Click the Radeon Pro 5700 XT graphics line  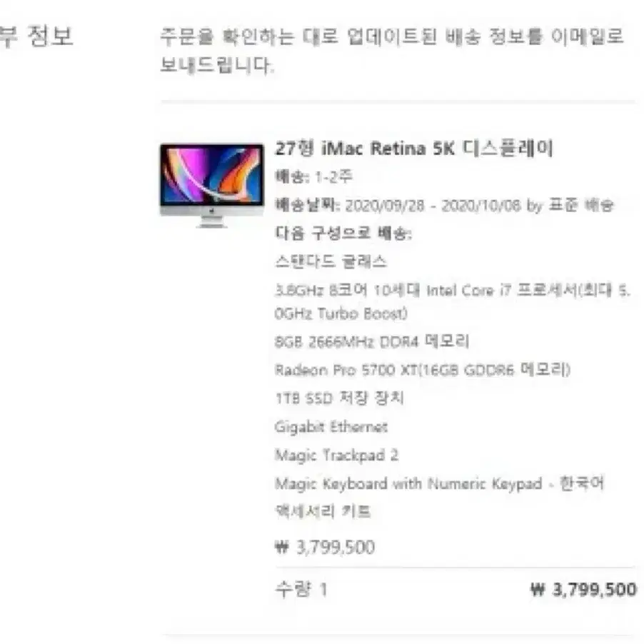coord(423,370)
